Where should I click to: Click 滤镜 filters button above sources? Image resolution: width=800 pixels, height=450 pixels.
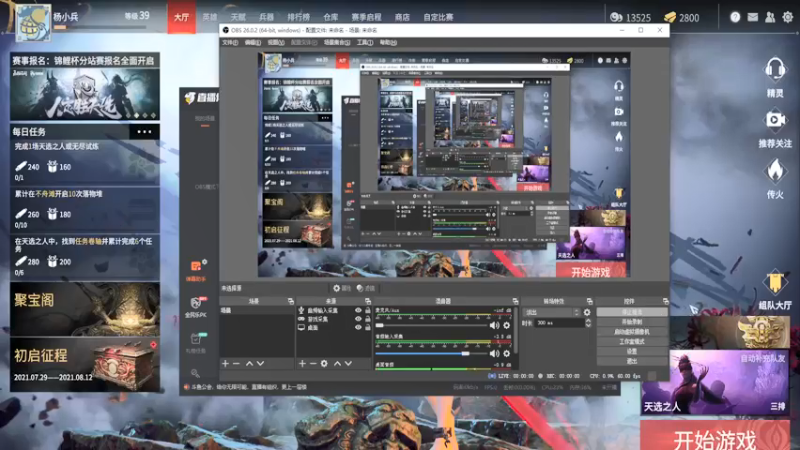pyautogui.click(x=368, y=288)
